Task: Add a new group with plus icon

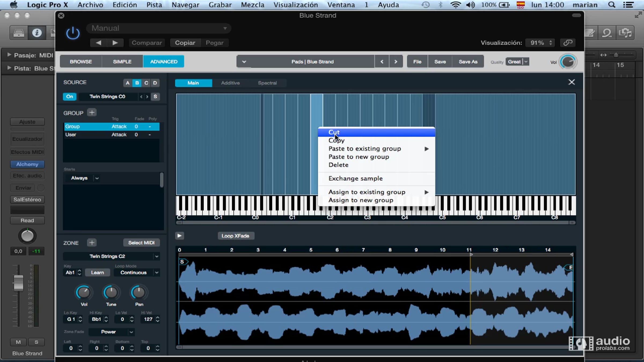Action: [x=92, y=113]
